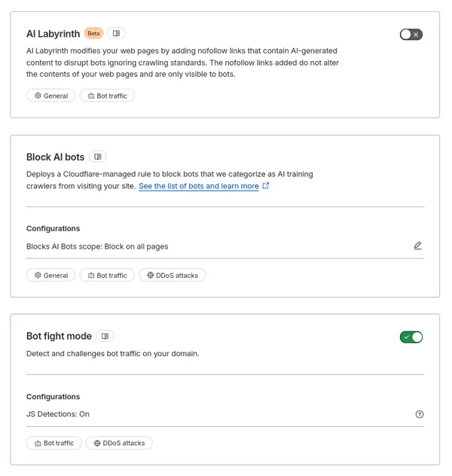The width and height of the screenshot is (452, 476).
Task: Click external link icon after learn more
Action: point(266,185)
